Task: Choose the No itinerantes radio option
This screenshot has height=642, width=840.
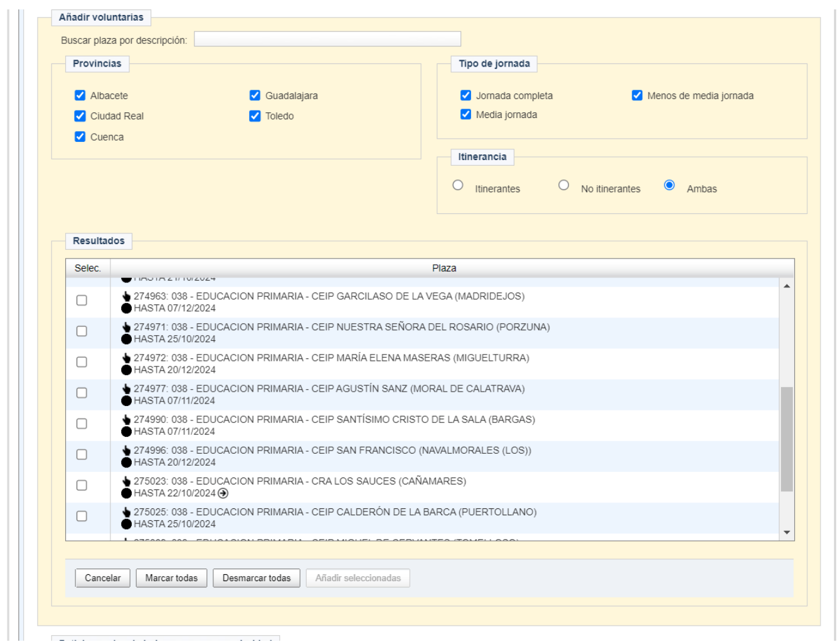Action: [563, 185]
